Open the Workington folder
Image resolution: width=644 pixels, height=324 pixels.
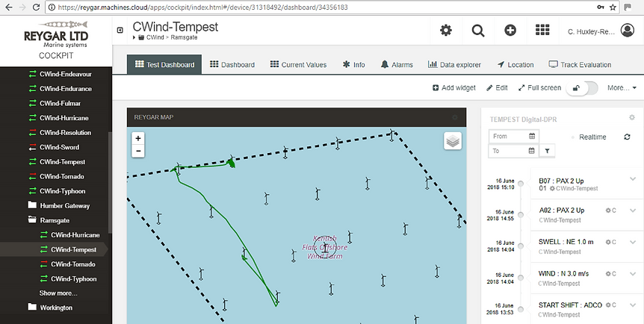tap(56, 308)
